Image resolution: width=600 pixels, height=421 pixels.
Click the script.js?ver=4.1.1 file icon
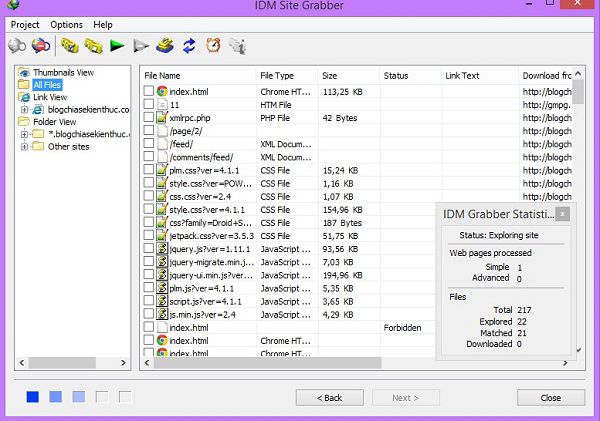click(x=162, y=301)
